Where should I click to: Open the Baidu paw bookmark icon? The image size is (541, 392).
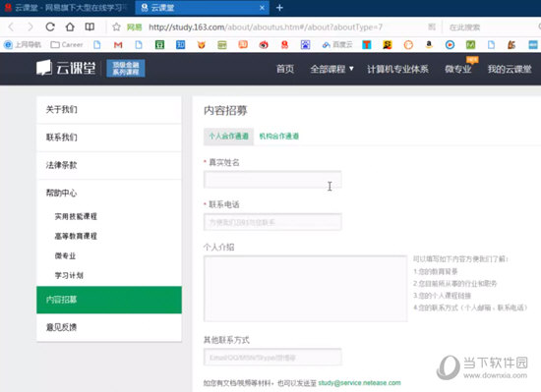305,45
